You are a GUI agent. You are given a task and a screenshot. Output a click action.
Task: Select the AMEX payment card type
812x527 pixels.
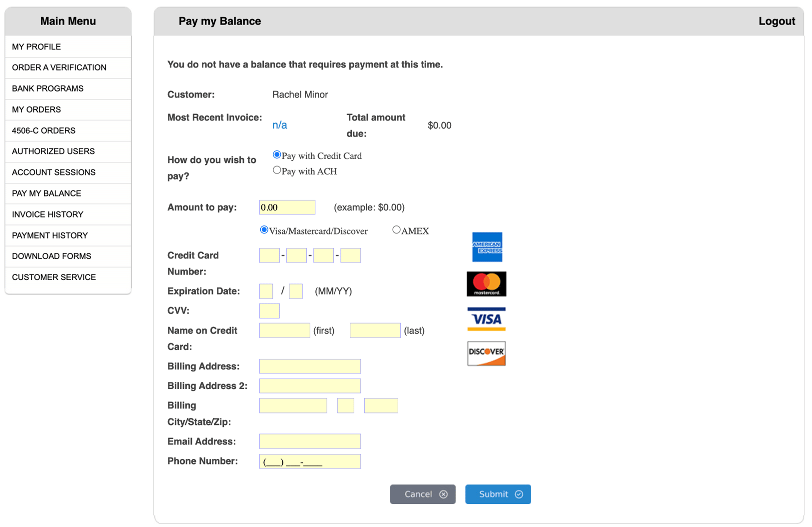coord(396,229)
